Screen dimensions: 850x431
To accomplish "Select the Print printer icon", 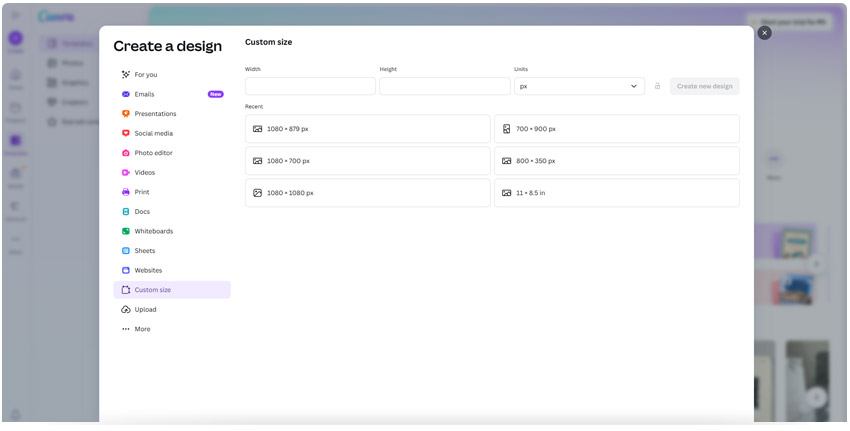I will 126,192.
